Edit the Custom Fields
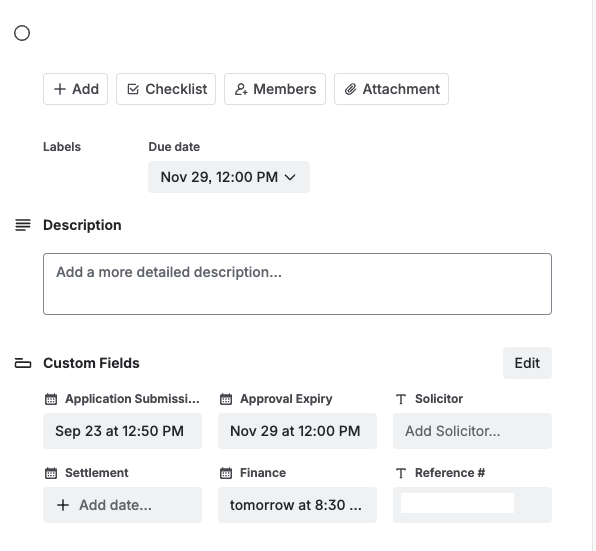The height and width of the screenshot is (551, 596). point(527,363)
